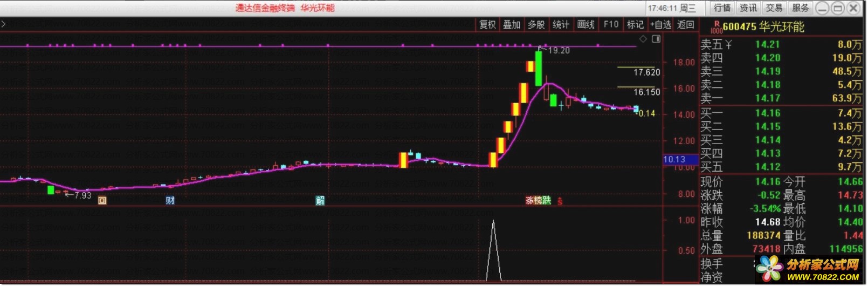This screenshot has height=286, width=868.
Task: Click the clock showing 17:46:11 周三
Action: click(672, 8)
